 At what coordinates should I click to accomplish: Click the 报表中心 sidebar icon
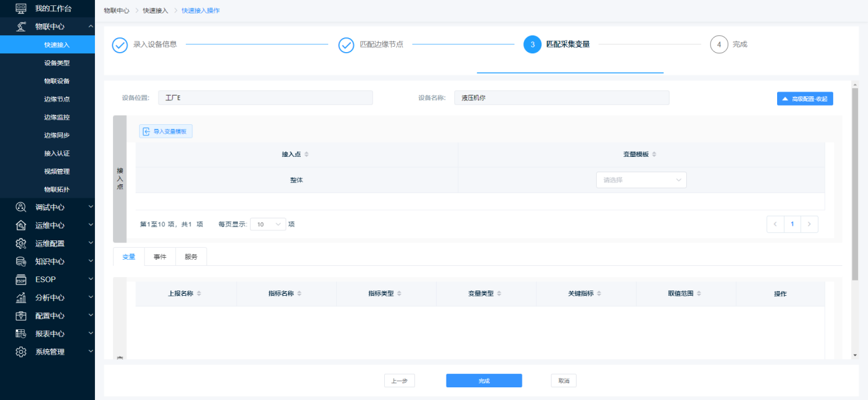point(21,333)
